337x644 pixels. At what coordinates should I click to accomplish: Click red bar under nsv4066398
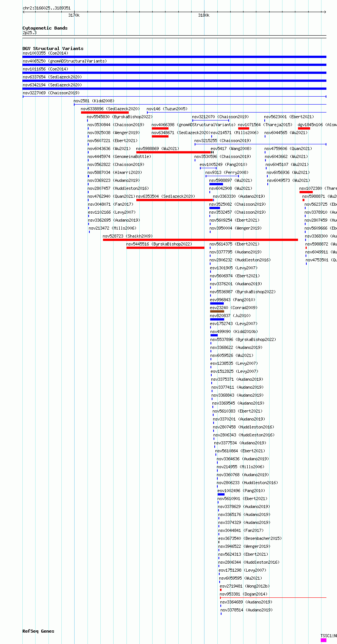coord(160,128)
